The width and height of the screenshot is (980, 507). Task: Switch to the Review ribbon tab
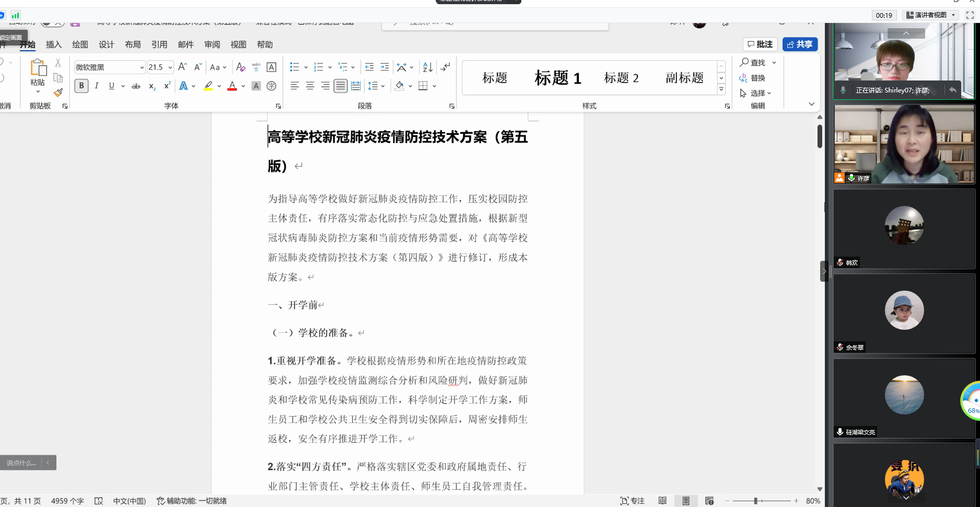click(212, 44)
